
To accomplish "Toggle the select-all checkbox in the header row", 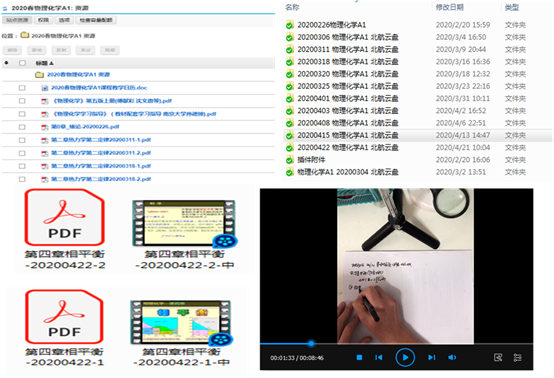I will tap(22, 63).
